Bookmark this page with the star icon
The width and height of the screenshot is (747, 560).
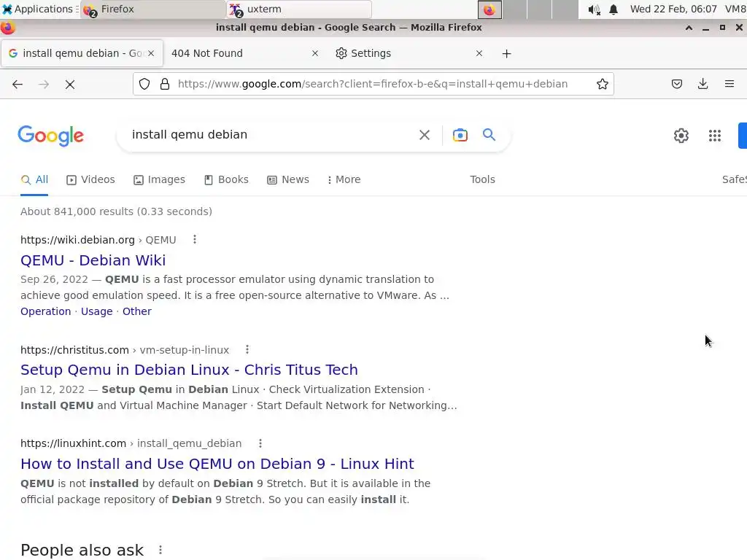pyautogui.click(x=602, y=85)
